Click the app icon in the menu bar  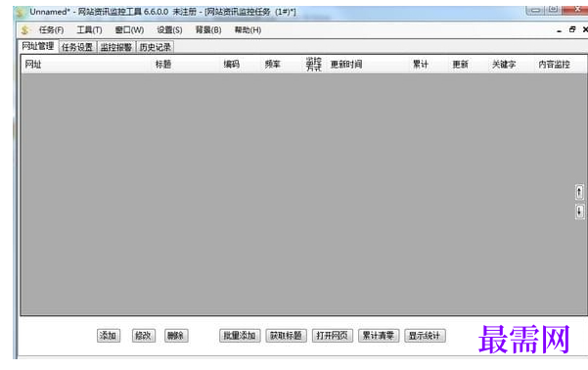click(25, 30)
